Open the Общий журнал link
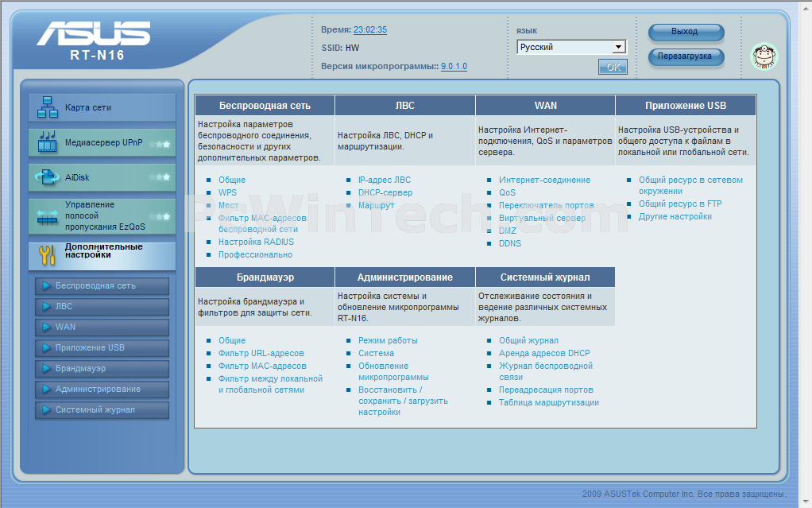 point(528,340)
